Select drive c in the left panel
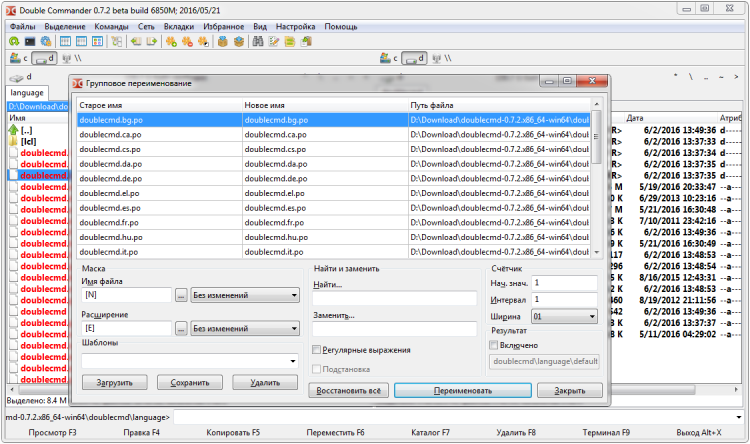This screenshot has width=750, height=444. tap(19, 58)
